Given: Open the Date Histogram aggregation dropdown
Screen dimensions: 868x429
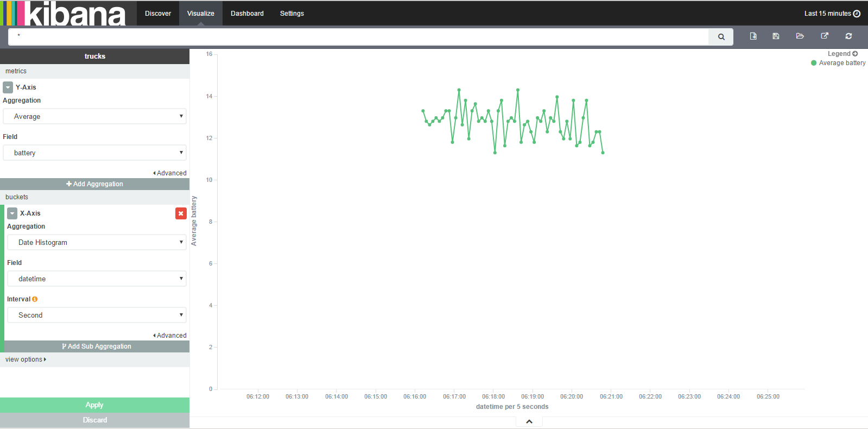Looking at the screenshot, I should pyautogui.click(x=97, y=242).
